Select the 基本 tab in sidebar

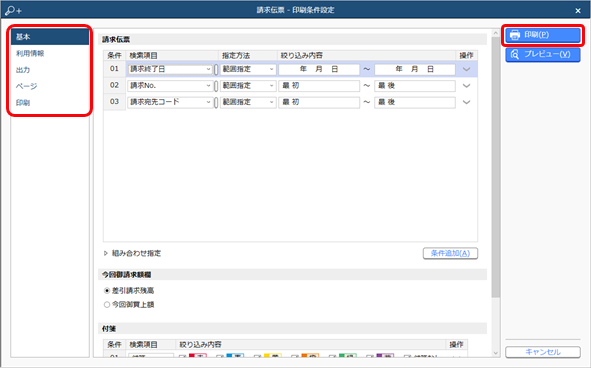(x=50, y=37)
